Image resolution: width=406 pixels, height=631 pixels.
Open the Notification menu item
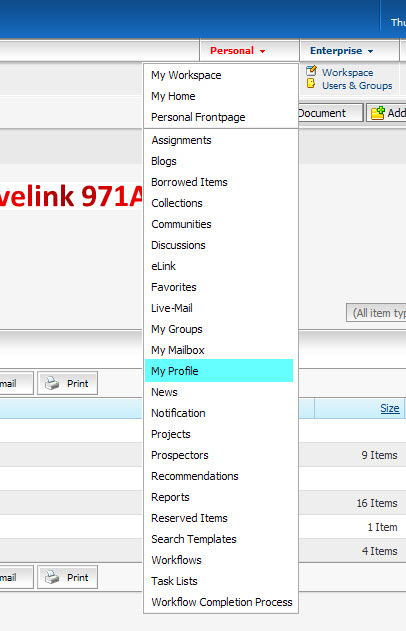click(178, 413)
